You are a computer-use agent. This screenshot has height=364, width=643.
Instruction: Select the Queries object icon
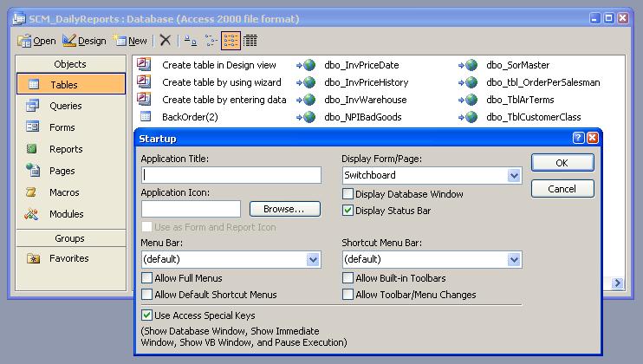33,106
